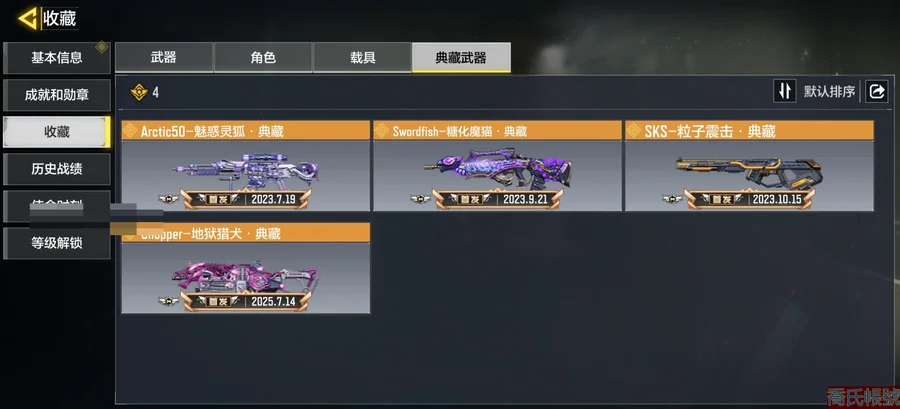Open 成就和勋章 in the sidebar

coord(56,95)
